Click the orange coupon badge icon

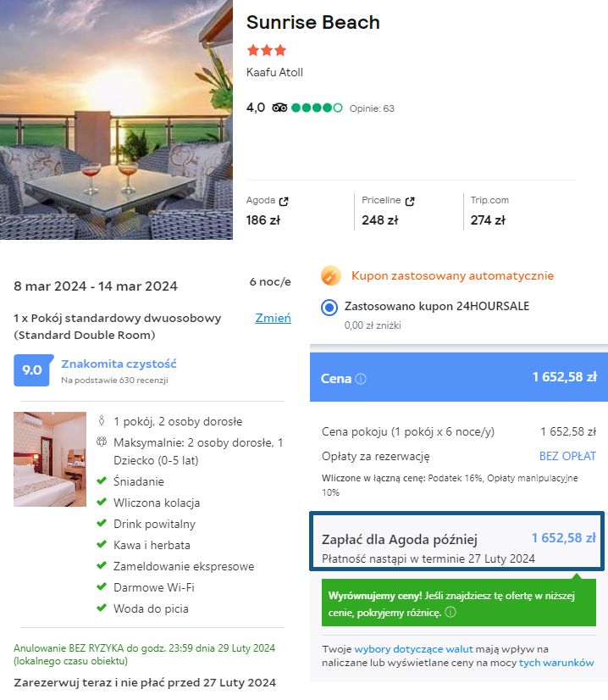click(x=331, y=275)
